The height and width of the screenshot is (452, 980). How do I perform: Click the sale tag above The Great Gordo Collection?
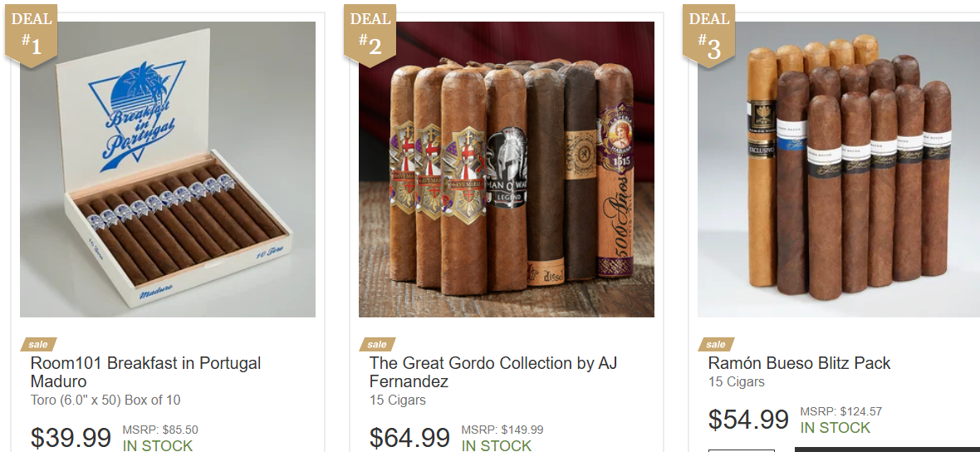377,345
